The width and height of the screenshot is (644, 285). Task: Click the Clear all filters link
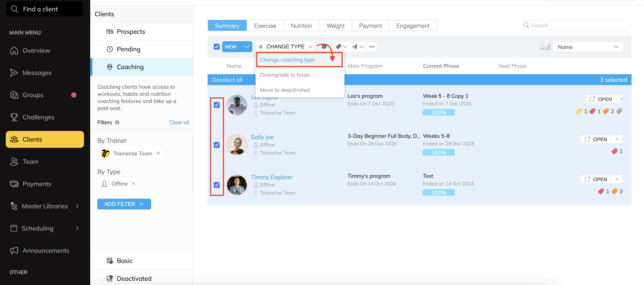[x=179, y=122]
